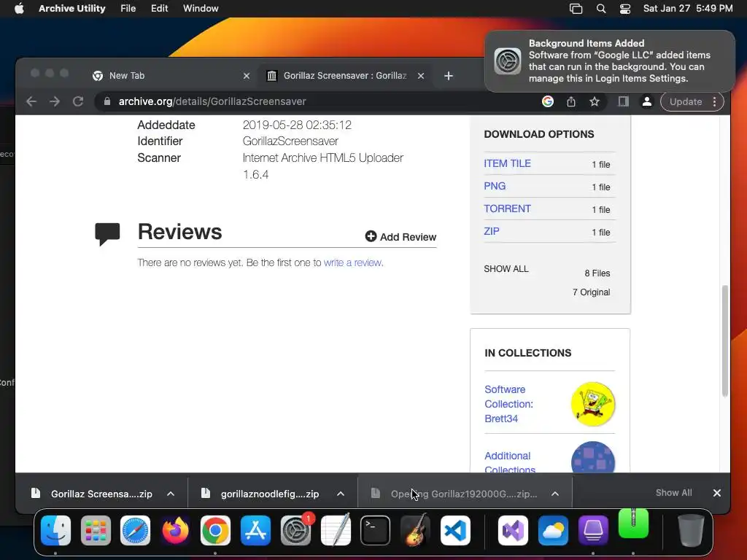Click the date and time in the menu bar
747x560 pixels.
coord(688,9)
